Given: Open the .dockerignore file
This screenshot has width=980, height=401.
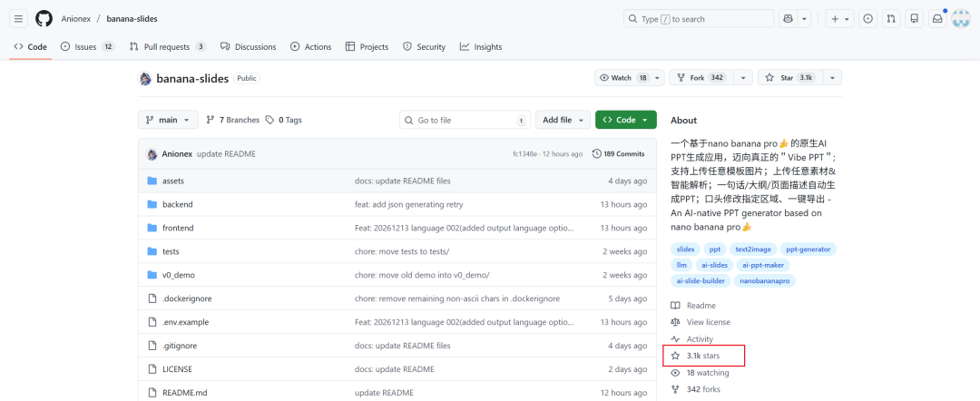Looking at the screenshot, I should pyautogui.click(x=187, y=298).
